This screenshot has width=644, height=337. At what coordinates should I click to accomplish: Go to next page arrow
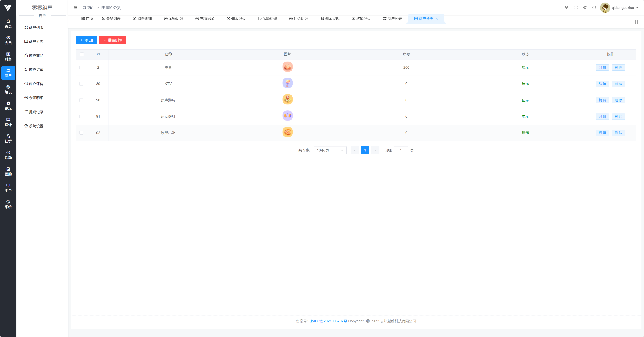tap(375, 150)
